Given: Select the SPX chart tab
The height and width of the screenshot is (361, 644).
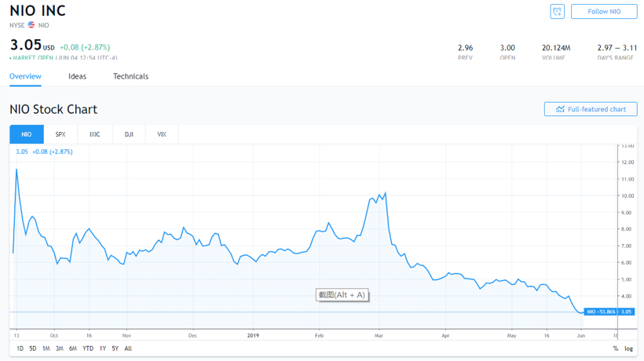Looking at the screenshot, I should [60, 134].
